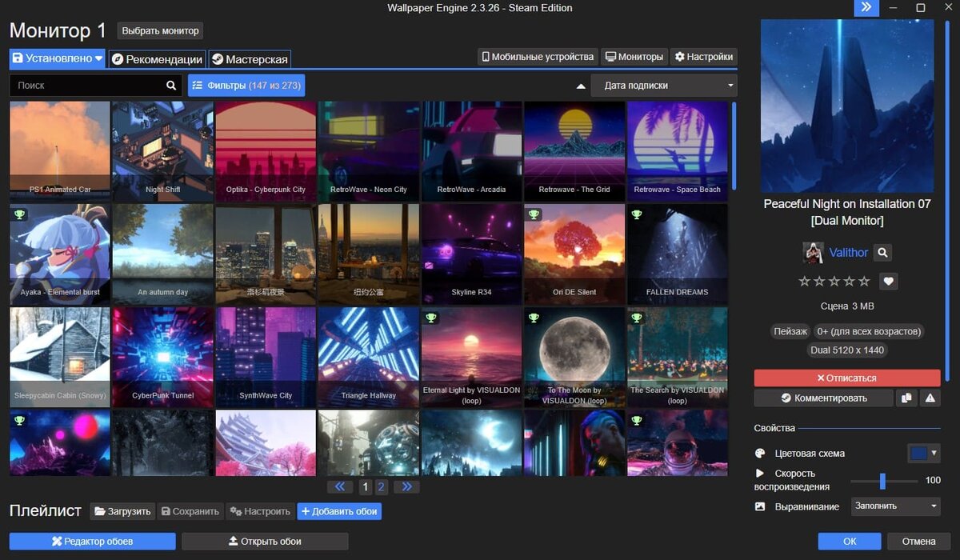This screenshot has height=560, width=960.
Task: Rate the wallpaper with the first star
Action: (x=805, y=282)
